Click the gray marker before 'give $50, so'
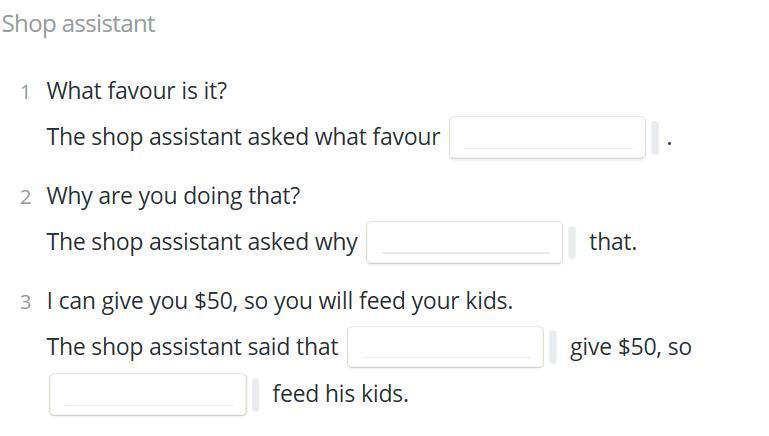This screenshot has width=769, height=436. (553, 347)
